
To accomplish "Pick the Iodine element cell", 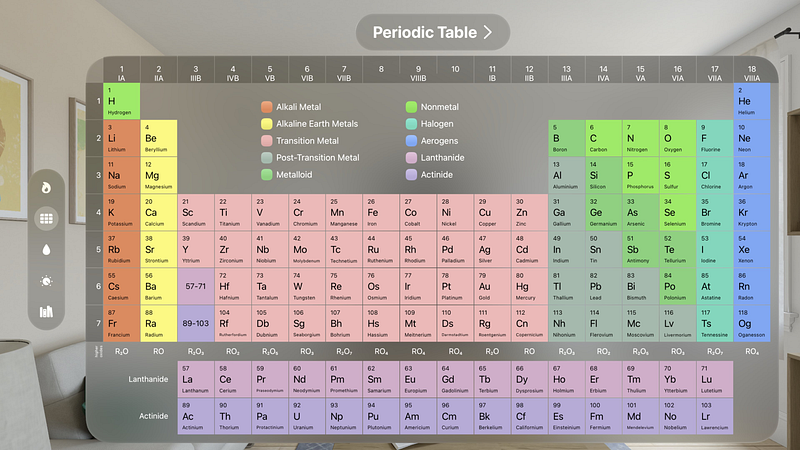I will (715, 249).
